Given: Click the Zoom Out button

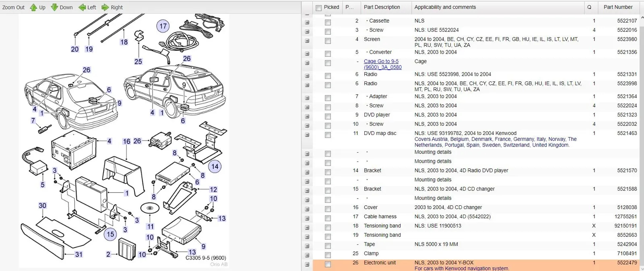Looking at the screenshot, I should tap(13, 7).
